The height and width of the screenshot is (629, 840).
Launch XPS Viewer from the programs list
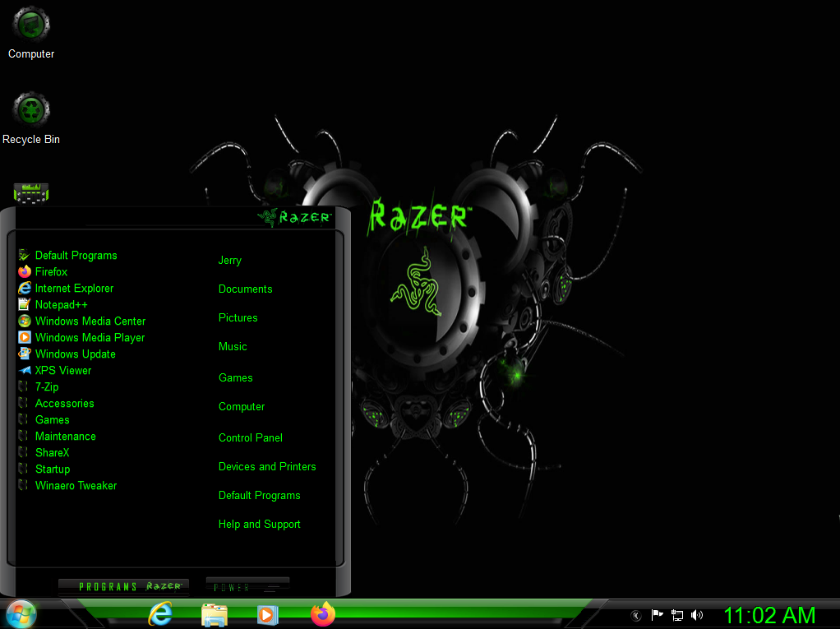coord(54,370)
